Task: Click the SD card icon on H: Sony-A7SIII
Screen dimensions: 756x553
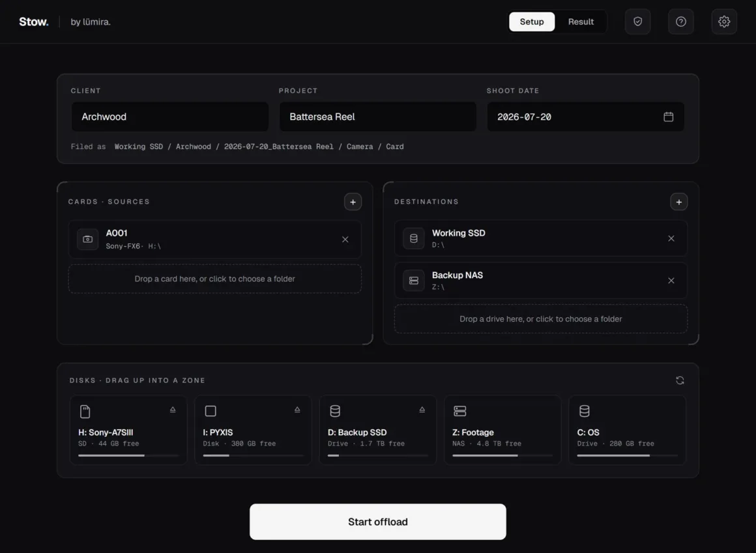Action: (85, 412)
